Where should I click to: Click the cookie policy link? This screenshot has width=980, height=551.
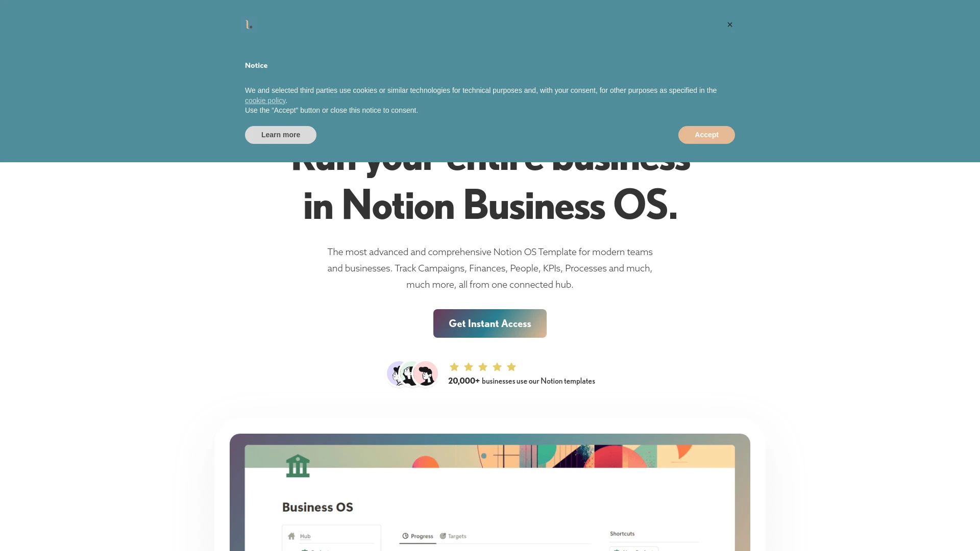265,100
